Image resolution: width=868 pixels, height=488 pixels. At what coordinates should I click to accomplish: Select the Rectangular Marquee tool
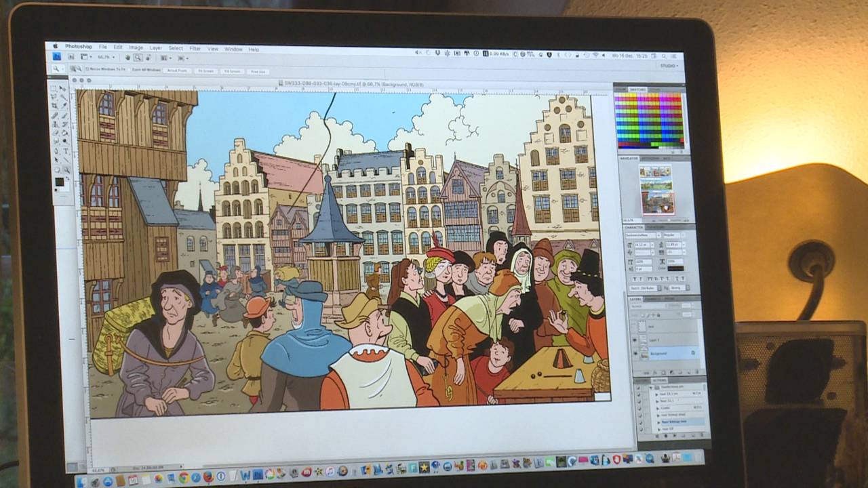point(55,89)
